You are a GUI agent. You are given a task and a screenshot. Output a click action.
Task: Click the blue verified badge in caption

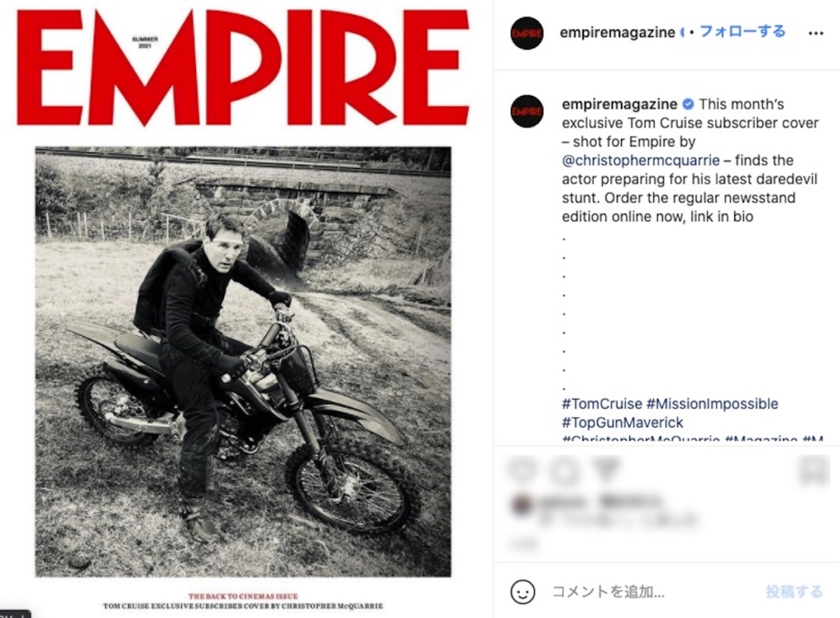(x=688, y=104)
